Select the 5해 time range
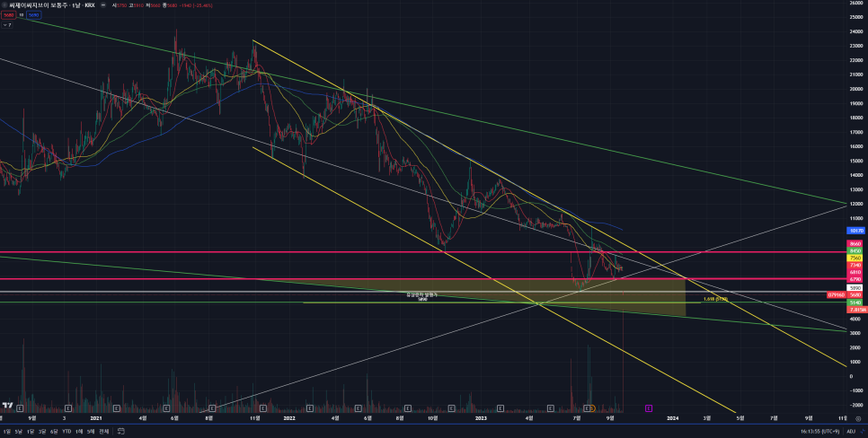This screenshot has width=868, height=438. [91, 432]
